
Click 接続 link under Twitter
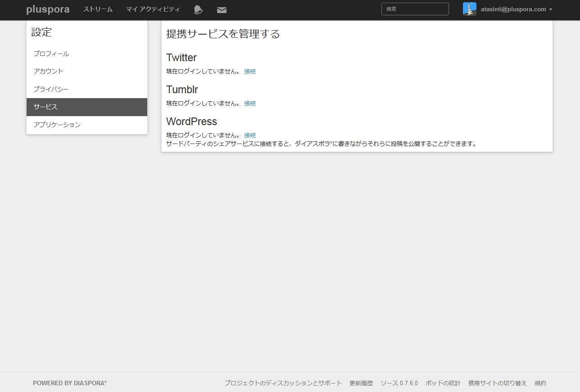250,72
